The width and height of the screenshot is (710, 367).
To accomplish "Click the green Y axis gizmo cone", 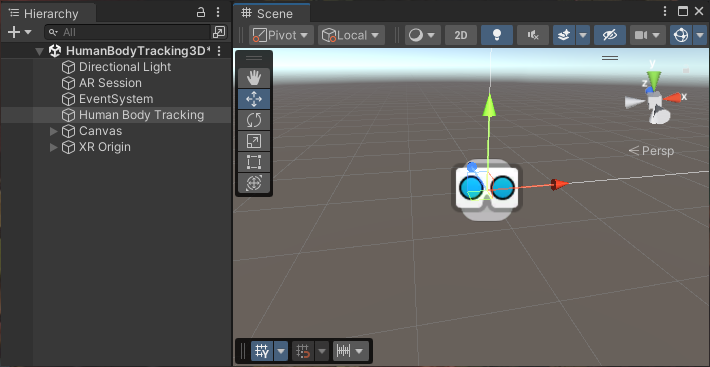I will tap(654, 81).
